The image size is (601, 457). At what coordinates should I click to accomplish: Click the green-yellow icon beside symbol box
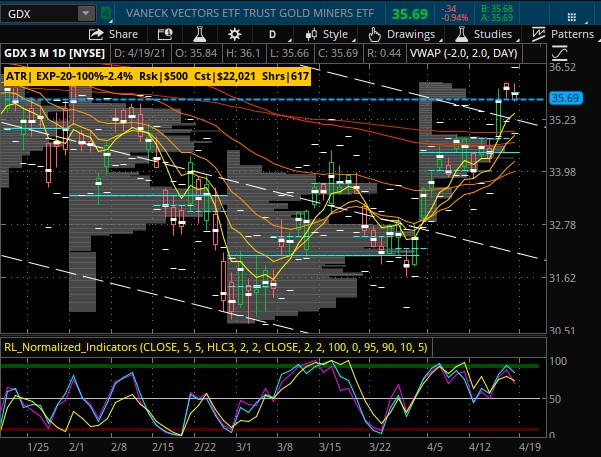pyautogui.click(x=111, y=13)
